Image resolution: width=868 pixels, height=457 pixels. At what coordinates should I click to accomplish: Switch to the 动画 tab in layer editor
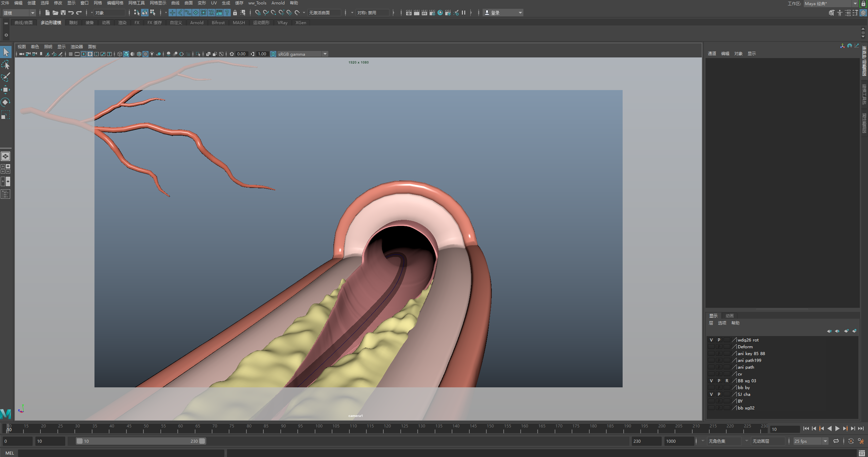tap(729, 316)
